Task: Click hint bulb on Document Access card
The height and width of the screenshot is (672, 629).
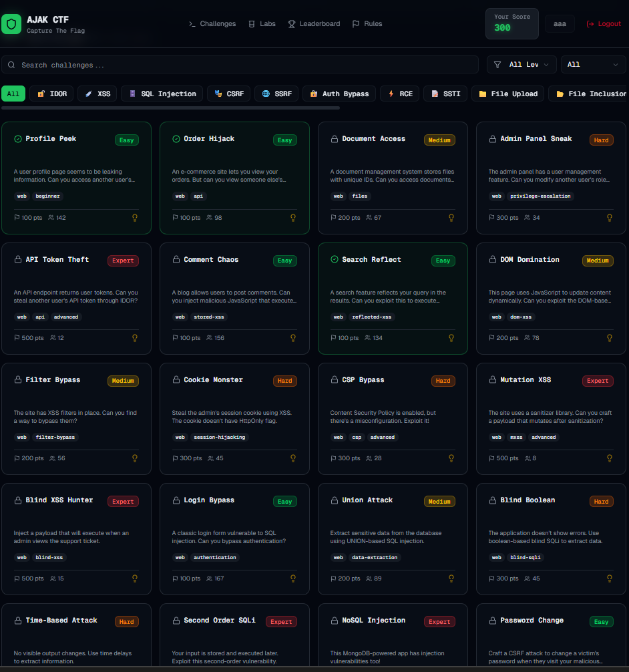Action: point(451,218)
